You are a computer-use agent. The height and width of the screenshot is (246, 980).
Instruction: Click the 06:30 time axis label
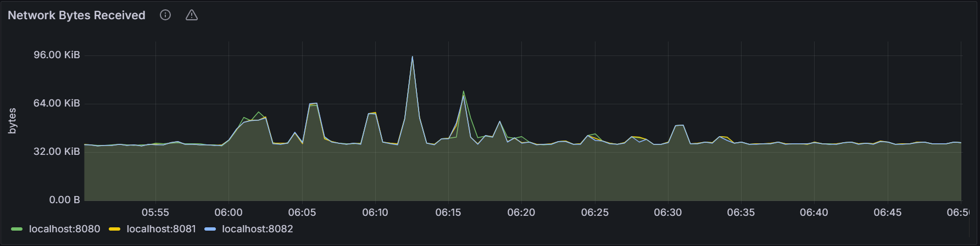(x=667, y=213)
